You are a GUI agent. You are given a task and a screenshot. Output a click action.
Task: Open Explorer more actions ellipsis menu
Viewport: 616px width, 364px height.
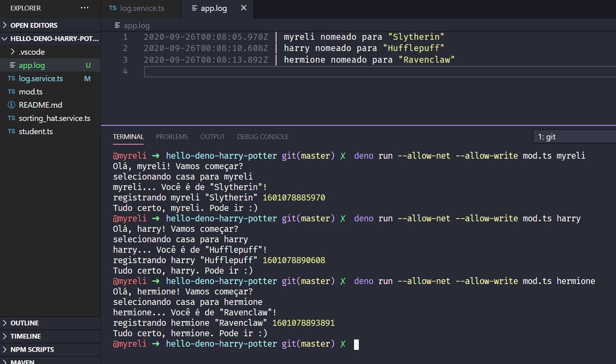tap(84, 8)
